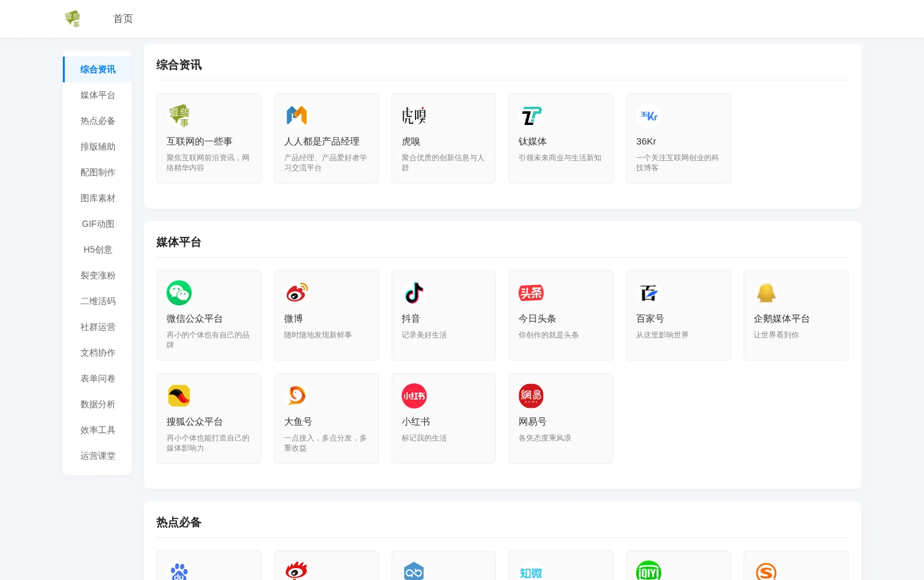Open the 虎嗅 card title
This screenshot has width=924, height=580.
click(x=411, y=142)
